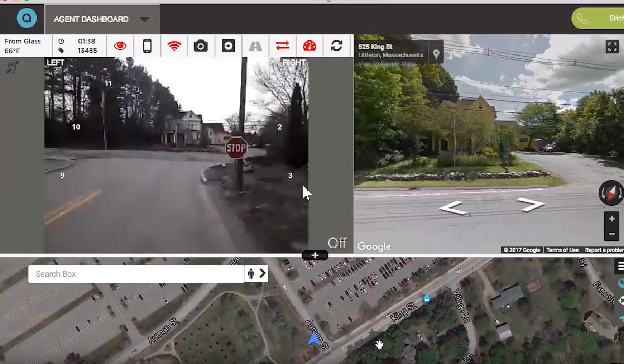Zoom in on Street View with plus
The height and width of the screenshot is (364, 624).
click(611, 219)
